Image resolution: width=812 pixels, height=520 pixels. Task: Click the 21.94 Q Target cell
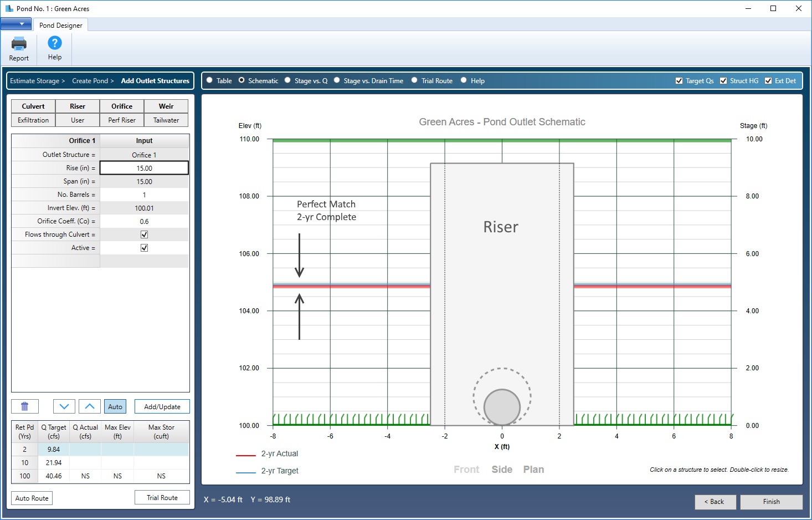(x=54, y=463)
